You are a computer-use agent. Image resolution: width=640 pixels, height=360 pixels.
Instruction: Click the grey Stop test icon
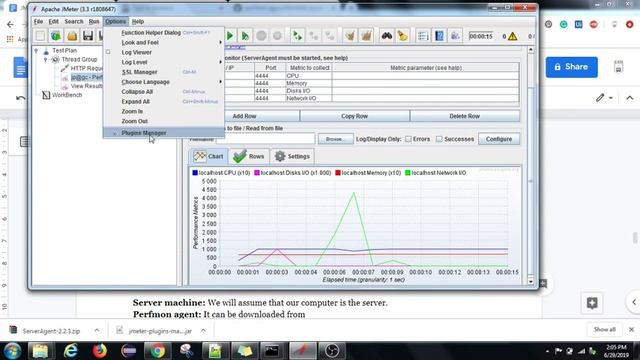(x=261, y=36)
